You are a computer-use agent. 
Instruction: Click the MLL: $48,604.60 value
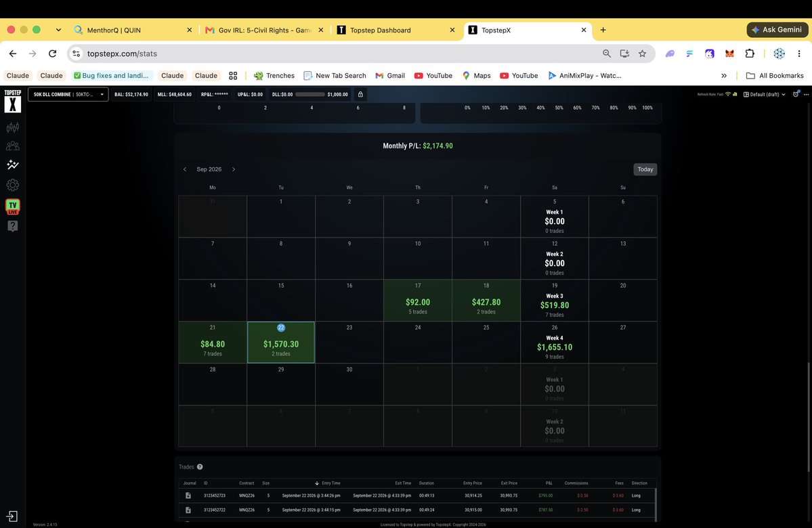point(175,94)
